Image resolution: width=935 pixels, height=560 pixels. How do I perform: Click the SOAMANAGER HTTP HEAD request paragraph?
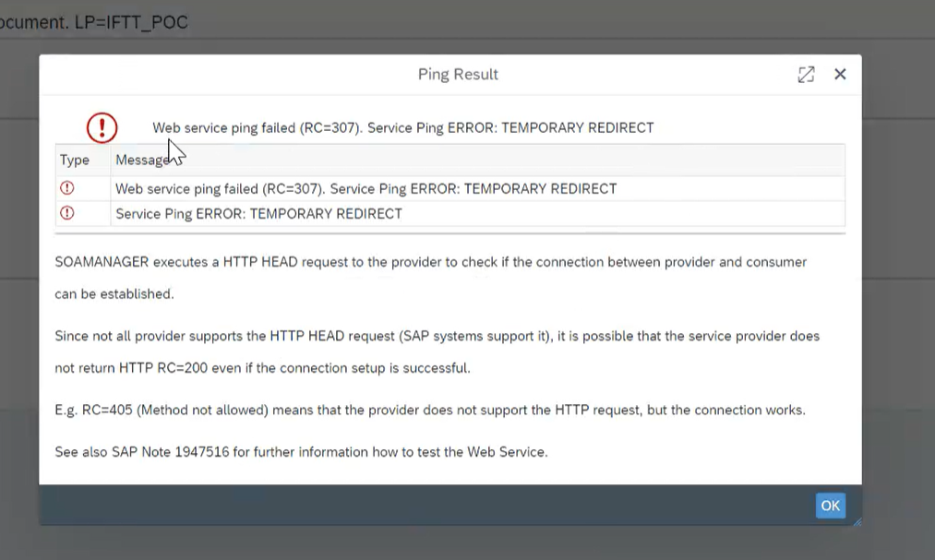pos(430,262)
